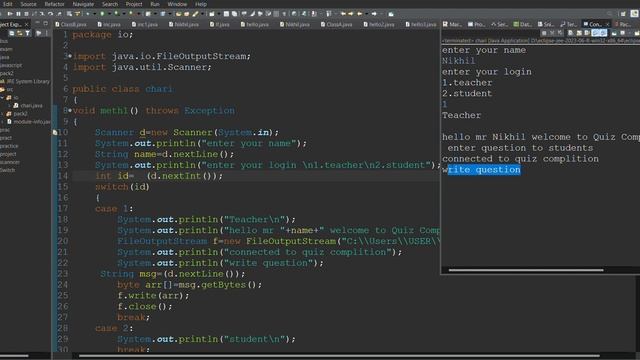Toggle show console on standard output

click(596, 33)
